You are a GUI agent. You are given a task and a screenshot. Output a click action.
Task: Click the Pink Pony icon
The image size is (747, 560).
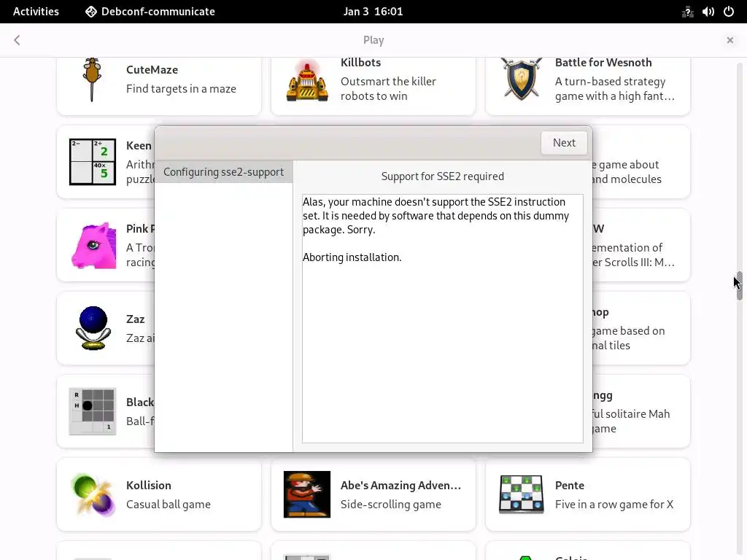tap(93, 245)
